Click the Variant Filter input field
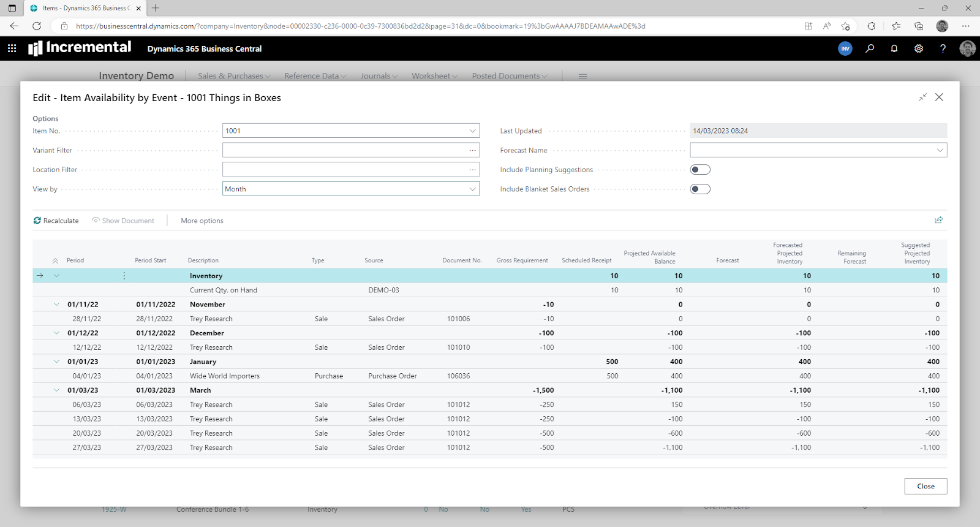The height and width of the screenshot is (527, 980). click(350, 150)
